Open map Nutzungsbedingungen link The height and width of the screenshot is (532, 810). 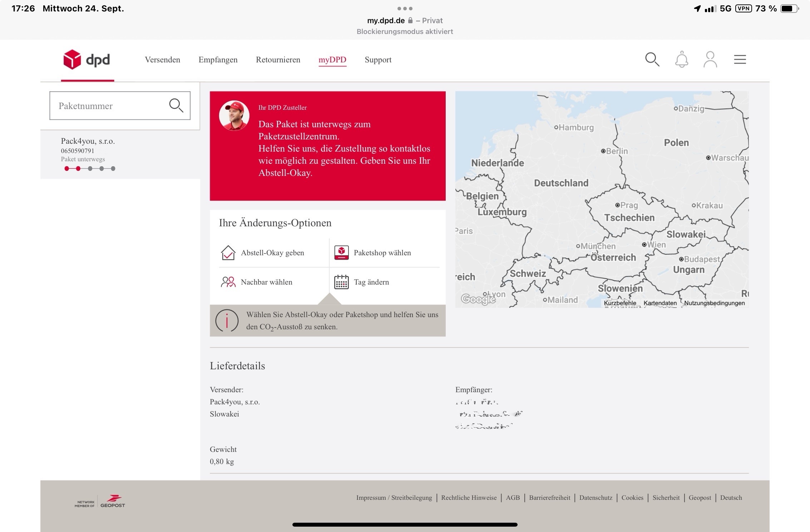[x=714, y=303]
